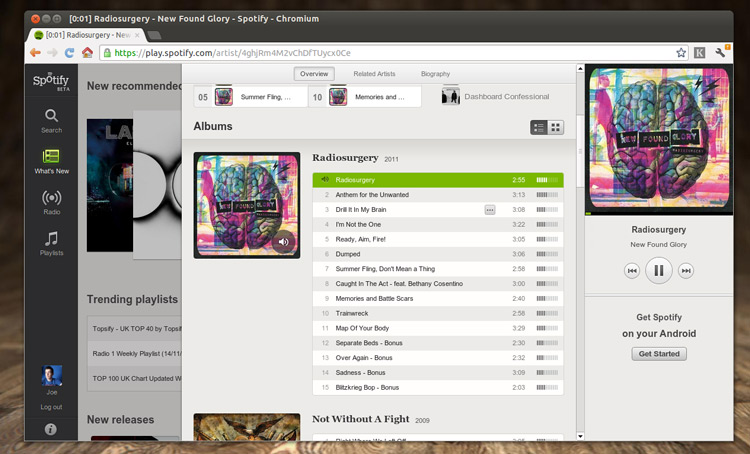The image size is (750, 454).
Task: Bookmark page with star icon
Action: (x=681, y=53)
